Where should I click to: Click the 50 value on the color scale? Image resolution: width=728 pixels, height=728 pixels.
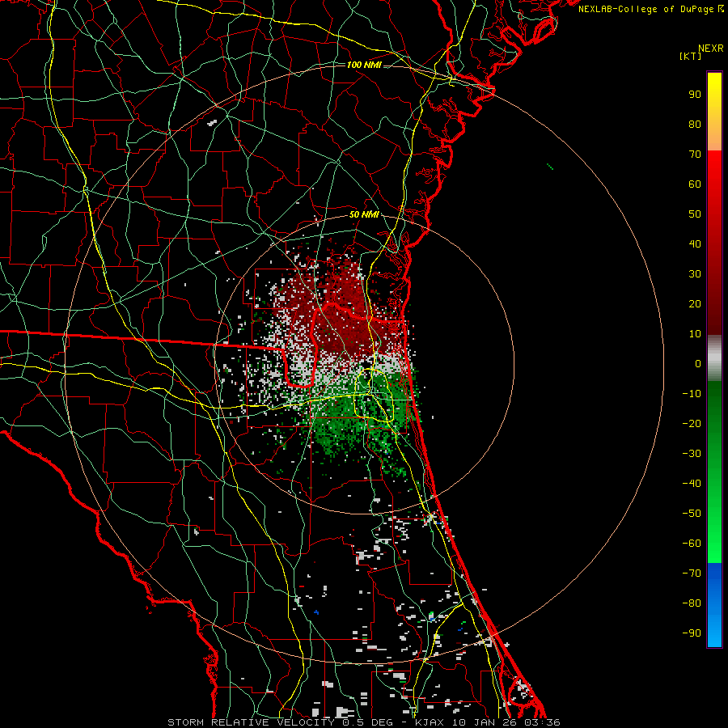pyautogui.click(x=695, y=214)
